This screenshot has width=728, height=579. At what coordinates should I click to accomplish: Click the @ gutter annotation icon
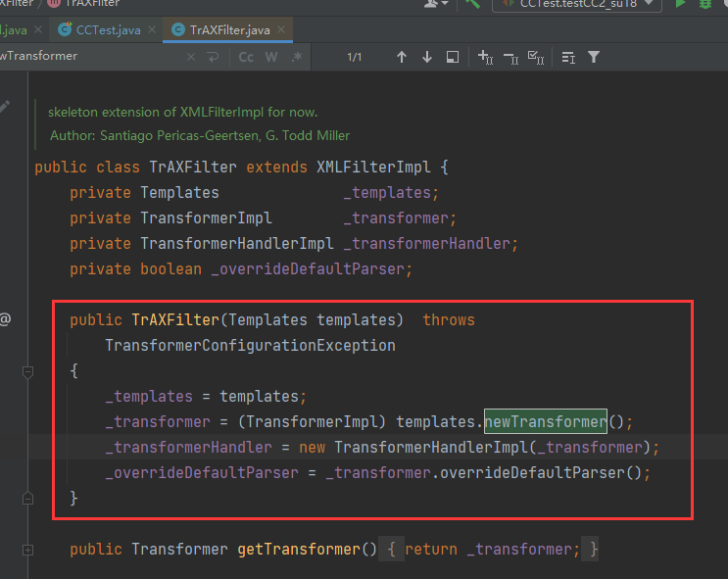[5, 319]
